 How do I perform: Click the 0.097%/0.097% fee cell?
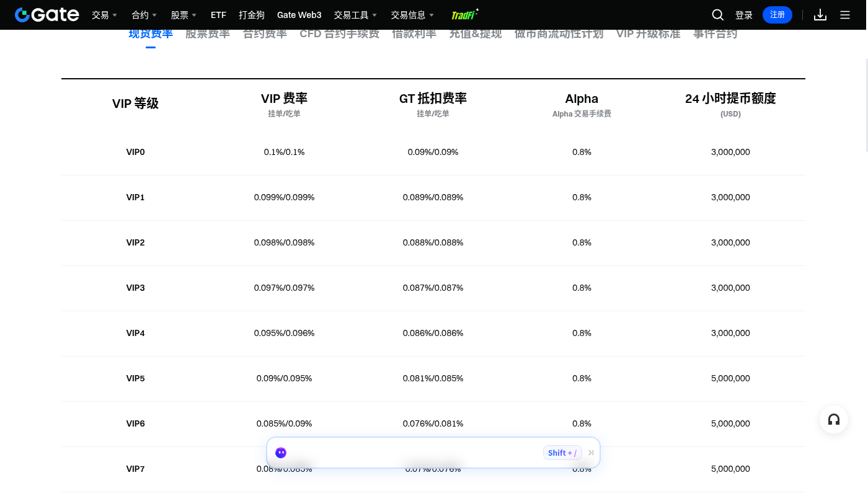[x=284, y=288]
